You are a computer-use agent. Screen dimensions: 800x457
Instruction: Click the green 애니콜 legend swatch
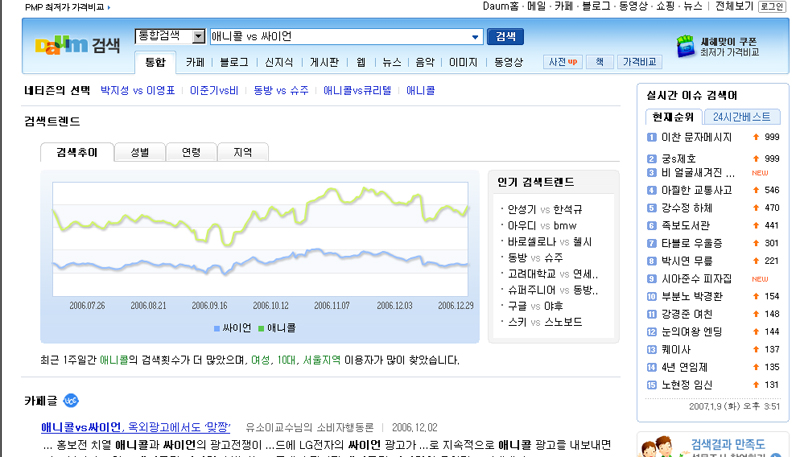click(x=261, y=328)
